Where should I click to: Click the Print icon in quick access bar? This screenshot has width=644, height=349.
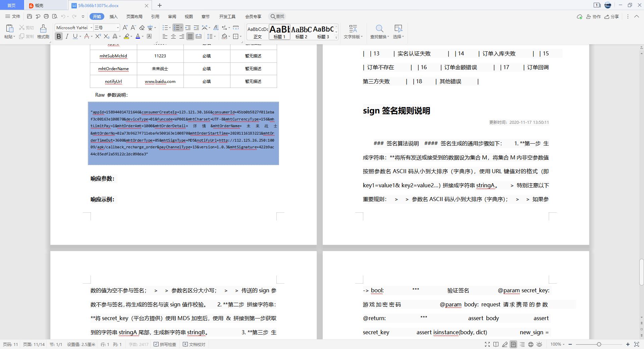(x=46, y=16)
